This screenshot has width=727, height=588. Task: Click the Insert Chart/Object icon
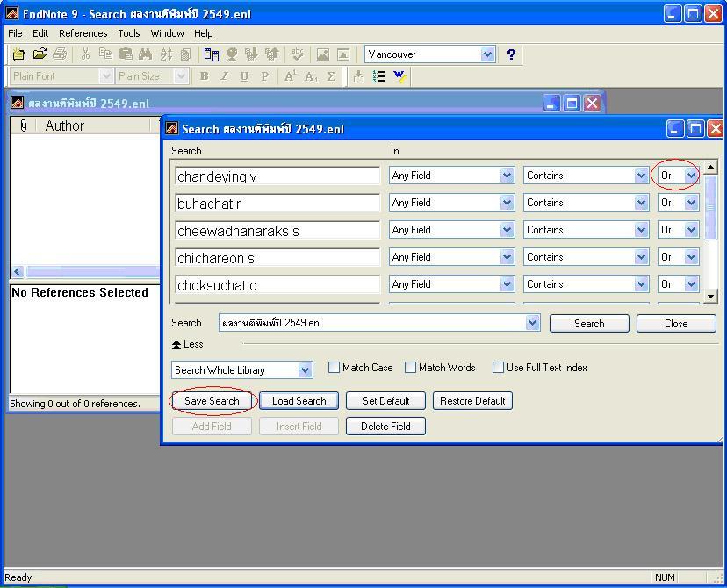[343, 54]
